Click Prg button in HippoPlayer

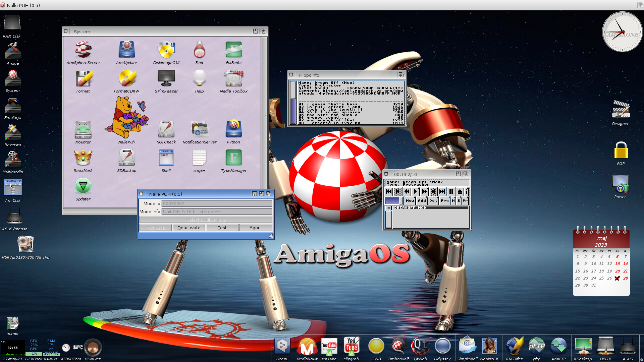[445, 200]
